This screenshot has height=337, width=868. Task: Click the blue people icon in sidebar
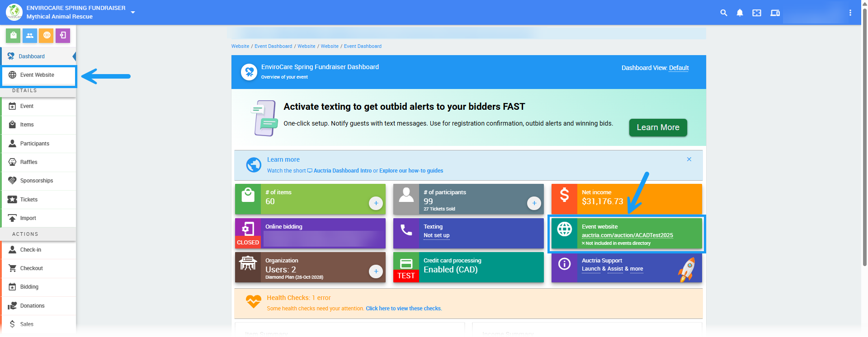point(30,35)
